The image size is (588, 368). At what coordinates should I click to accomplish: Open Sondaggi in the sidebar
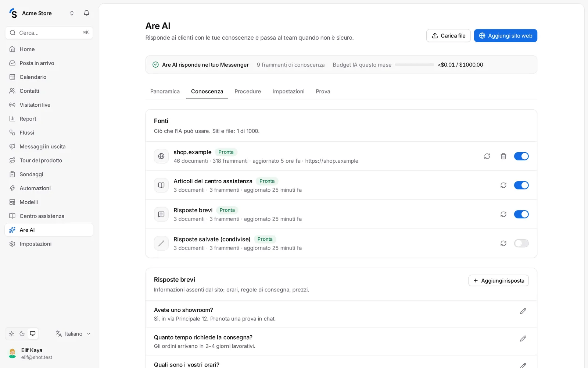(49, 174)
